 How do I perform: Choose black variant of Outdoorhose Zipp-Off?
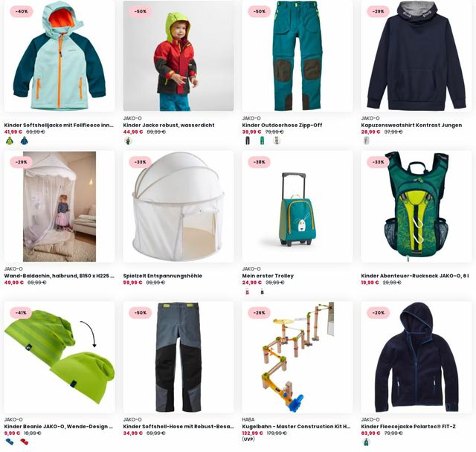click(248, 141)
